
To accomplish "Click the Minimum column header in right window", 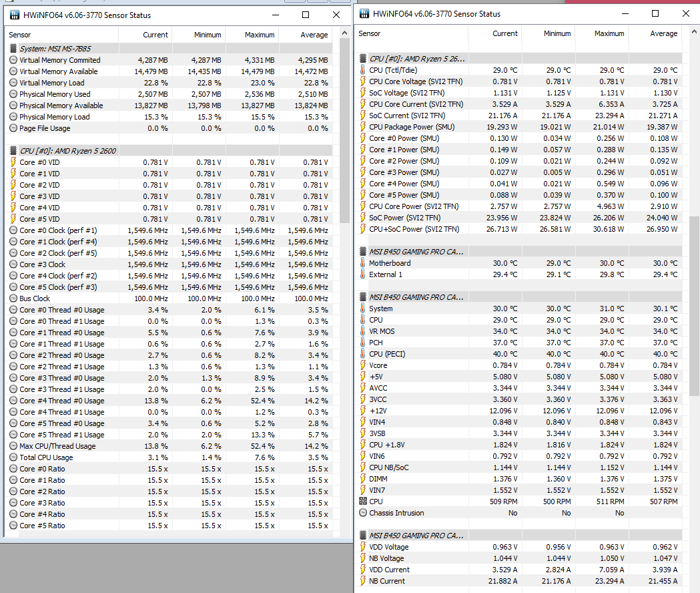I will (549, 33).
